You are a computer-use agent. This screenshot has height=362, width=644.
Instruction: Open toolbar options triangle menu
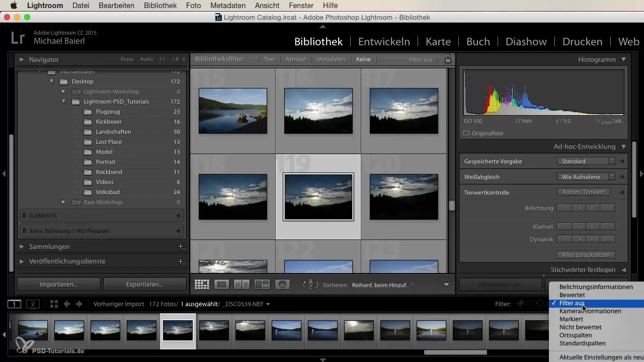tap(446, 285)
